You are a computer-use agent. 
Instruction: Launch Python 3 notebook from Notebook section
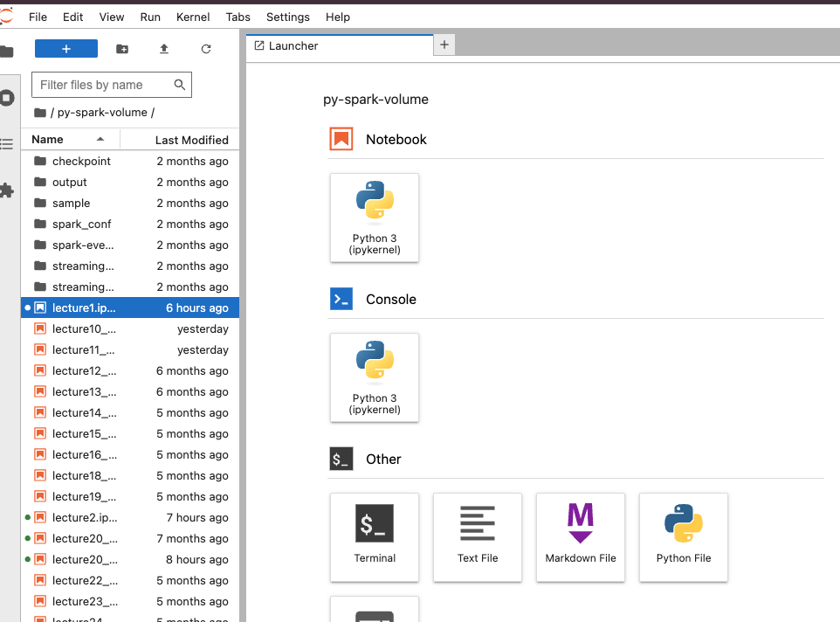tap(375, 218)
